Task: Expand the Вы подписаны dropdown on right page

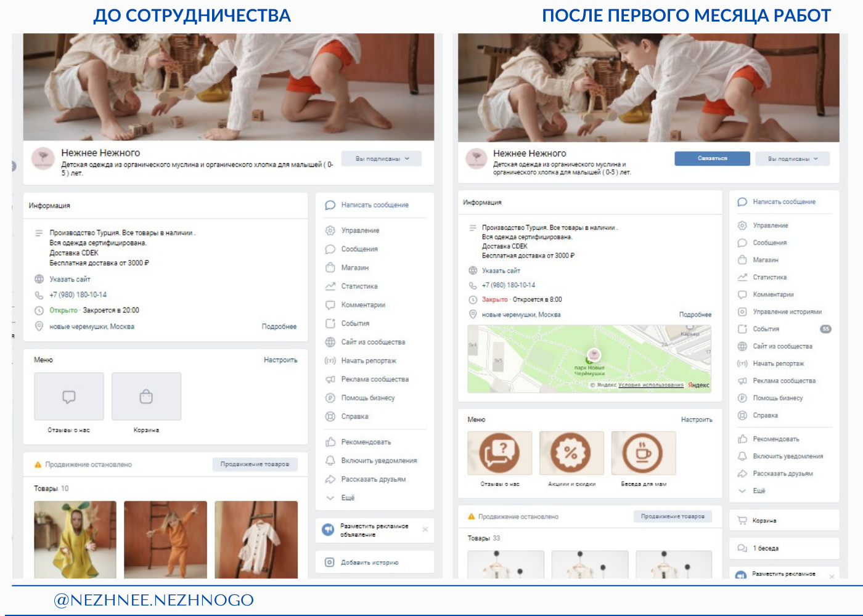Action: tap(793, 159)
